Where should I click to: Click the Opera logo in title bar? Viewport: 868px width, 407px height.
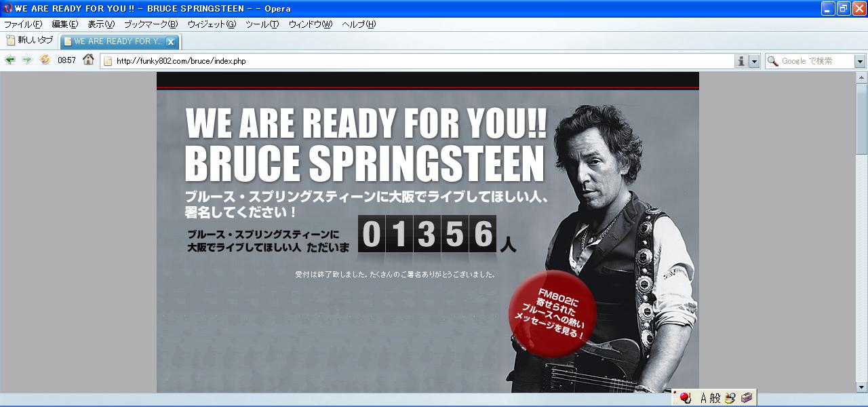coord(7,9)
